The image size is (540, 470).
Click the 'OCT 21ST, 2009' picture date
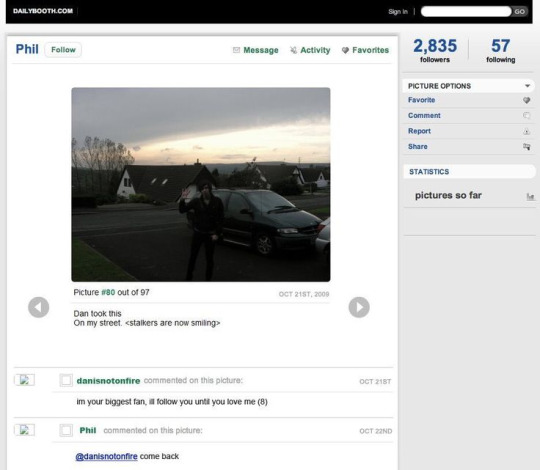[x=304, y=294]
